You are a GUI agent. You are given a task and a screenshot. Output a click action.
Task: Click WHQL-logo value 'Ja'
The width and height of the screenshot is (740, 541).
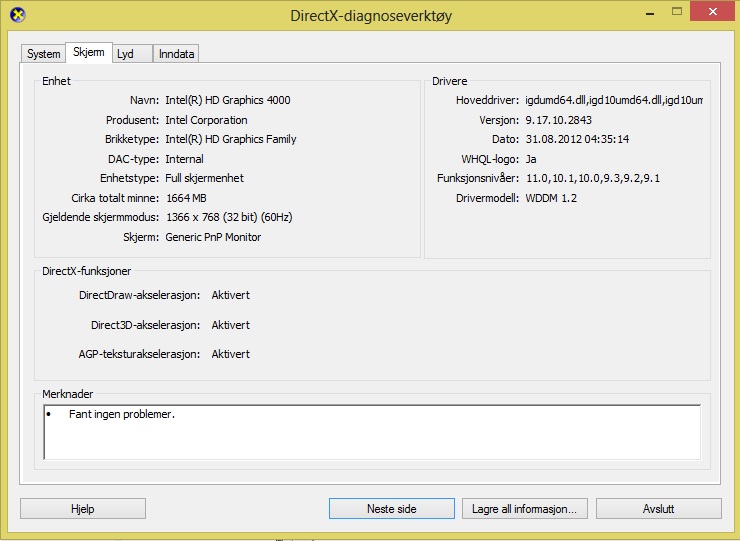click(531, 159)
